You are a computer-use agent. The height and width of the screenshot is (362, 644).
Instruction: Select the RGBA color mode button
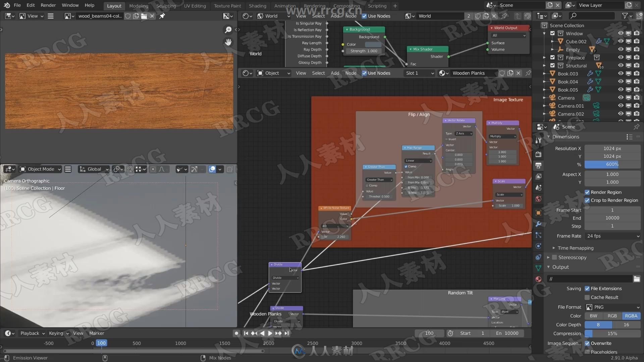pos(631,316)
